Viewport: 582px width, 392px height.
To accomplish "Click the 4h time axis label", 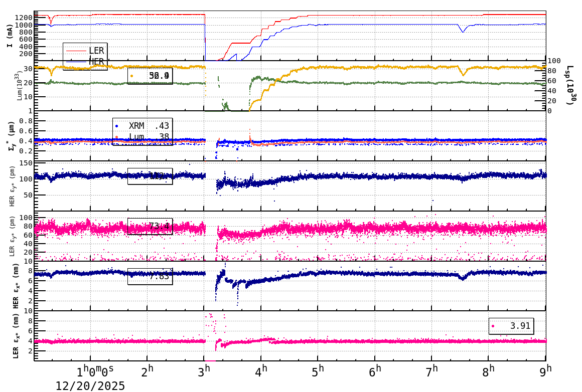I will [x=261, y=371].
